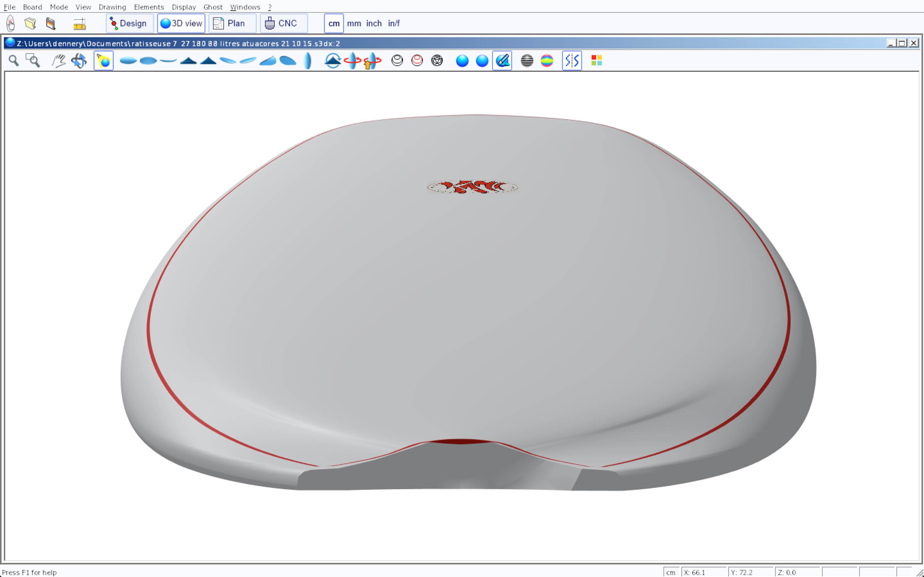Select the 3D rotate view tool
This screenshot has height=577, width=924.
pos(79,61)
